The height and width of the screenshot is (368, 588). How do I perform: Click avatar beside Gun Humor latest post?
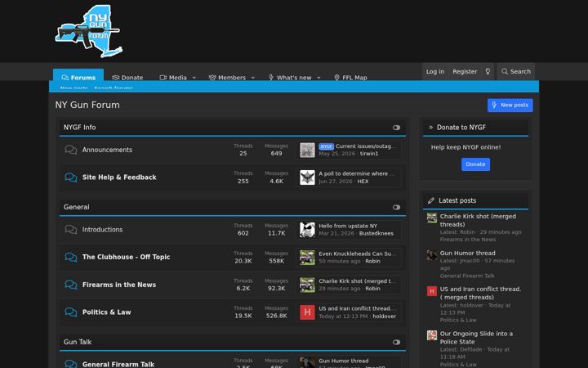(432, 254)
